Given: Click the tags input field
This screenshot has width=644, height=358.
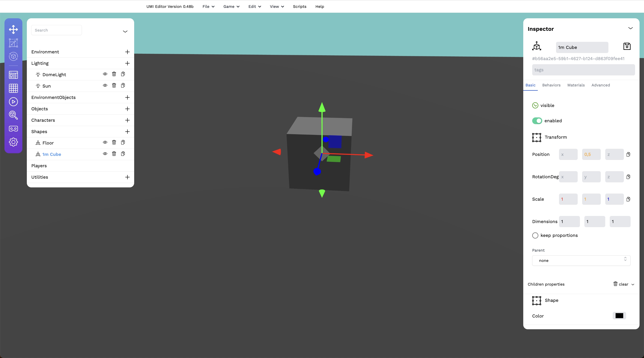Looking at the screenshot, I should [583, 70].
